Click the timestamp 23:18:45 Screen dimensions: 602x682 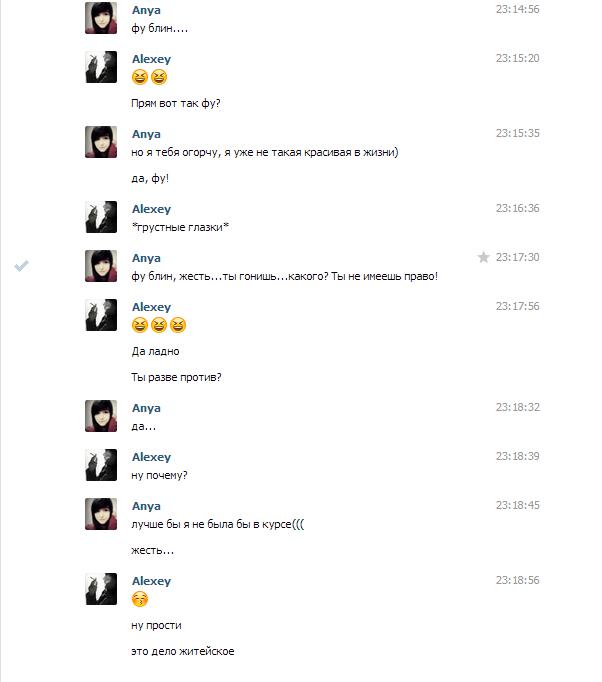click(517, 505)
